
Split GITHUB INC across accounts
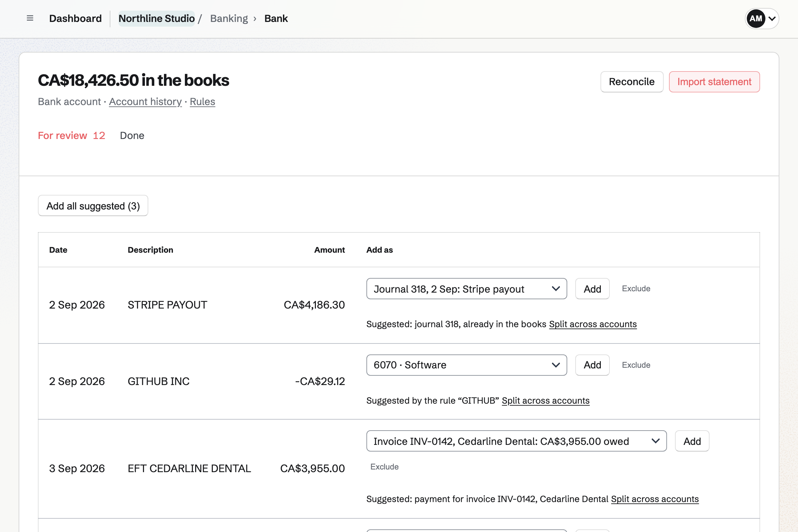(546, 400)
